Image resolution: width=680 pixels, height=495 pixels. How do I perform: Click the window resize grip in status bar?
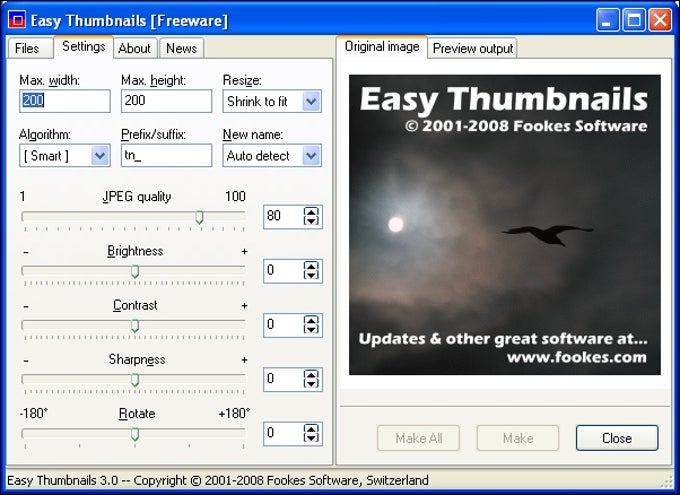click(667, 482)
